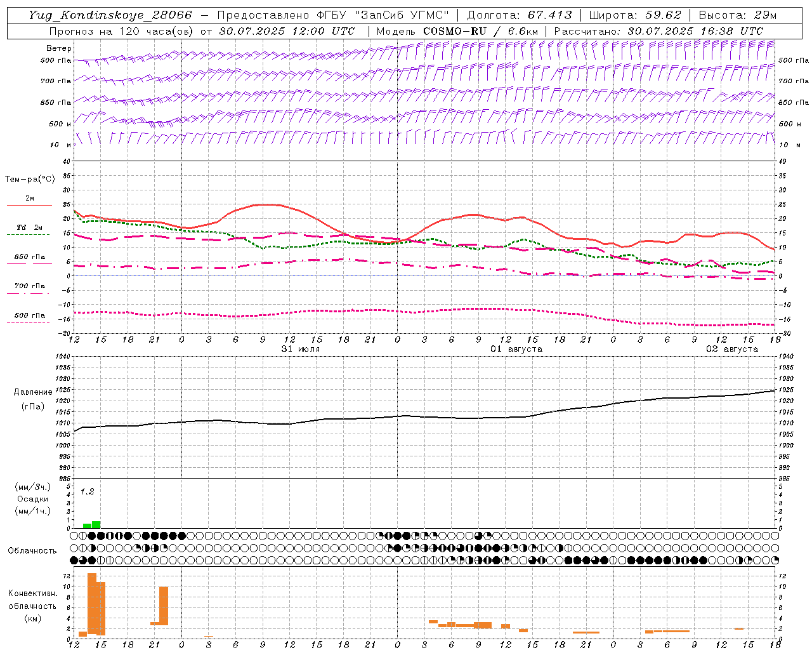
Task: Click the red 2м legend line sample
Action: point(29,206)
